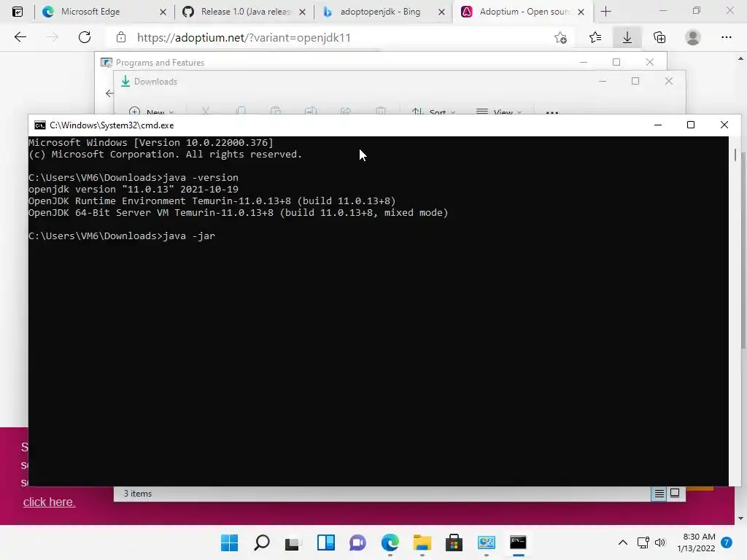Click the address bar URL
Image resolution: width=747 pixels, height=560 pixels.
coord(244,38)
